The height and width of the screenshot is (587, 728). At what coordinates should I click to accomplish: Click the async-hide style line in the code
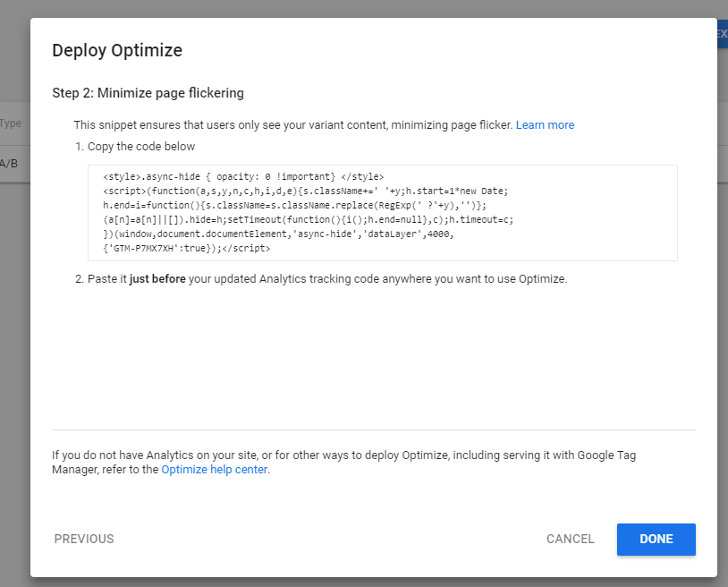tap(243, 176)
